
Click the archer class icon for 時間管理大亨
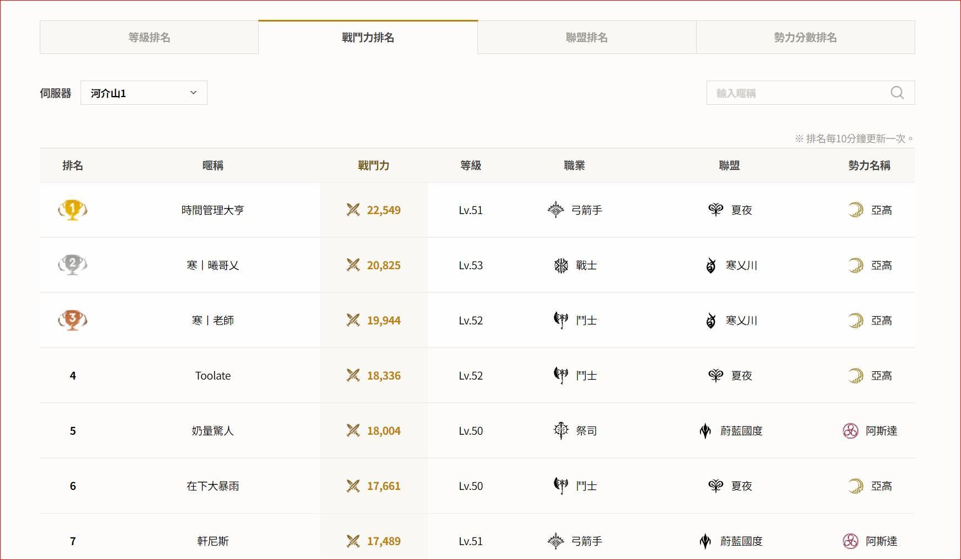point(555,210)
